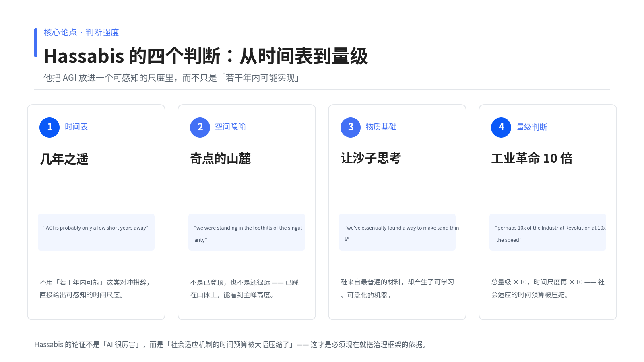Click the description starting 不是已登顶

coord(244,288)
